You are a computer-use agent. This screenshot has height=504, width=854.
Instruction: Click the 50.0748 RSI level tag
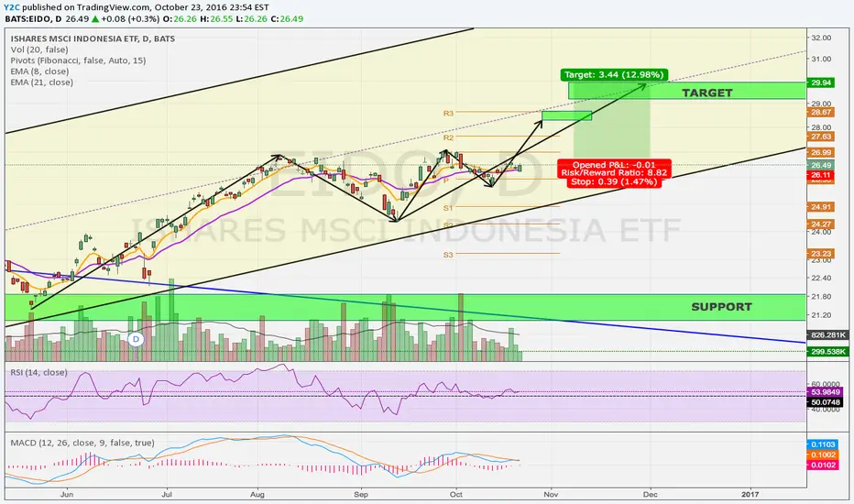825,402
